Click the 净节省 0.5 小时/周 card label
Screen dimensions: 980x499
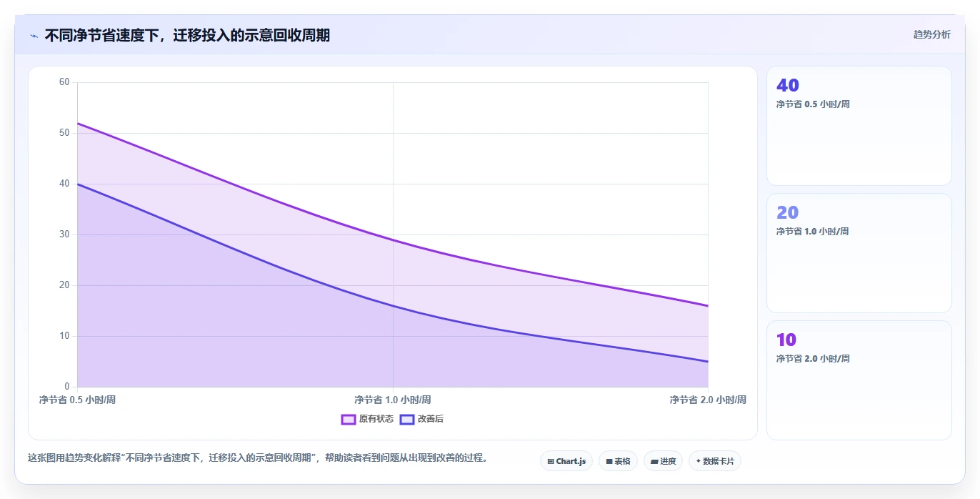(813, 104)
